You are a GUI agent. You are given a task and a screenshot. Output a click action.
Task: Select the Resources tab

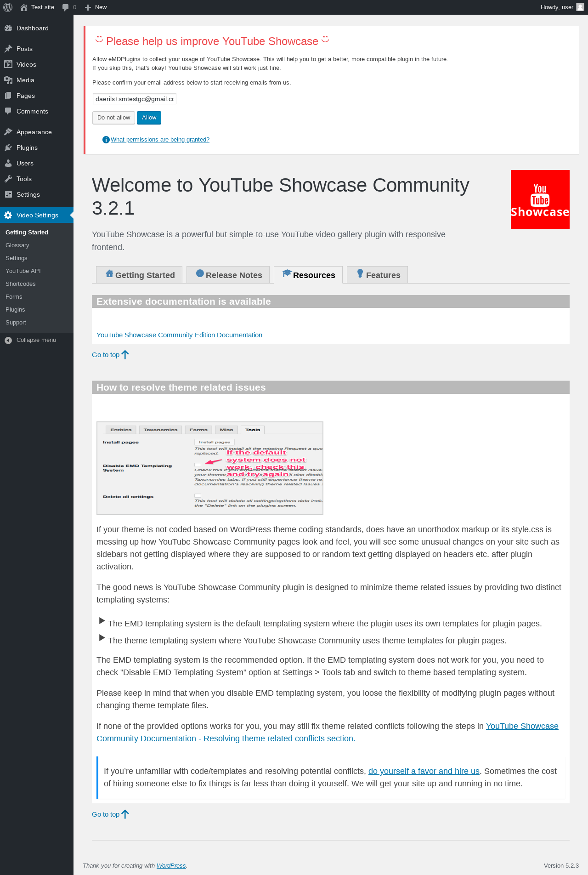pos(308,275)
